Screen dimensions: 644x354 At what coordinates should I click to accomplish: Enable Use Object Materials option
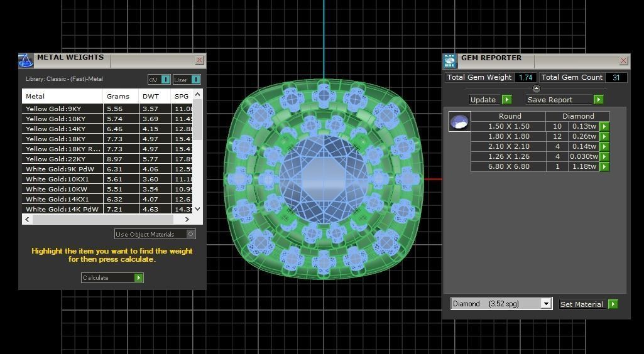[x=155, y=234]
